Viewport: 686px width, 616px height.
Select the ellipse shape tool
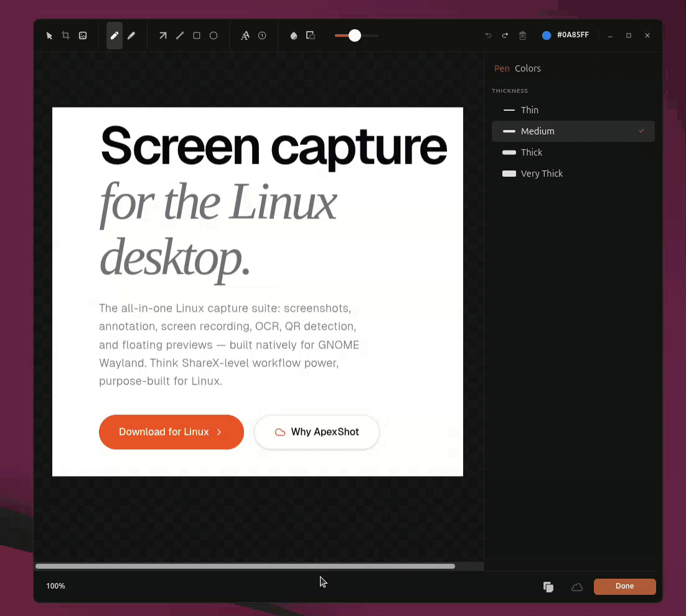(214, 35)
